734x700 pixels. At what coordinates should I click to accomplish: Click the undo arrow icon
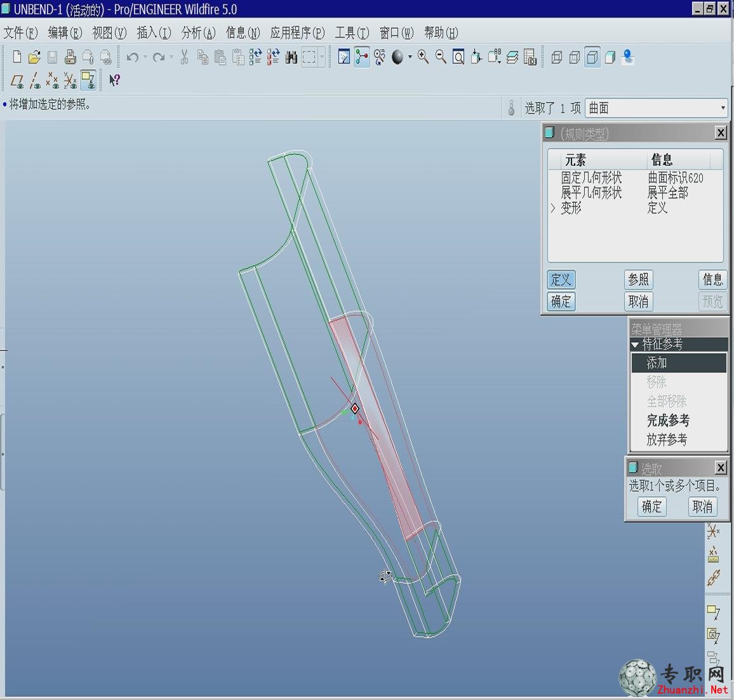point(133,57)
